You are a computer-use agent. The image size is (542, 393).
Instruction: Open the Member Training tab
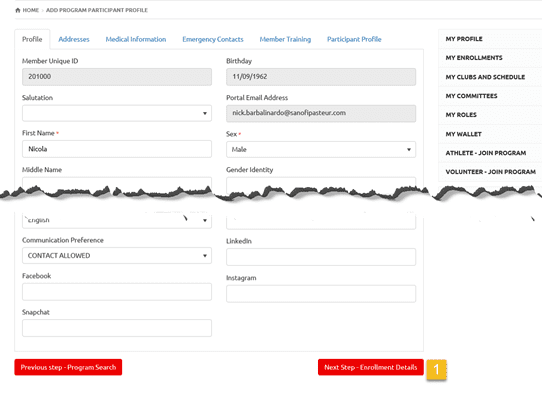pos(285,39)
